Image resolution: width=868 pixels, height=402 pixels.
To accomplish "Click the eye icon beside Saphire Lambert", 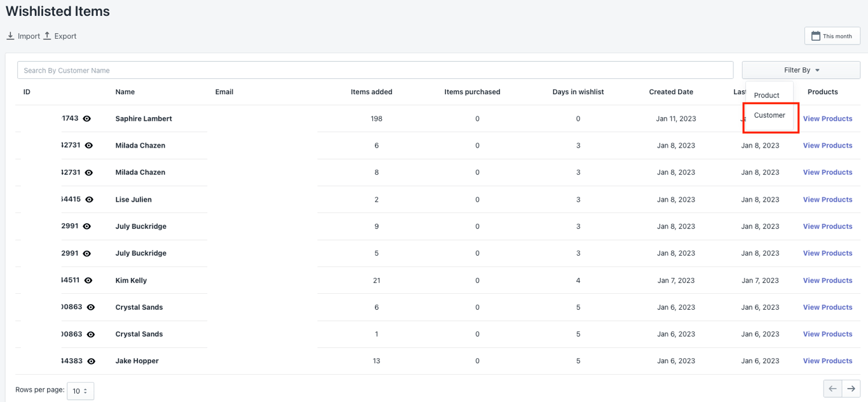I will coord(87,119).
